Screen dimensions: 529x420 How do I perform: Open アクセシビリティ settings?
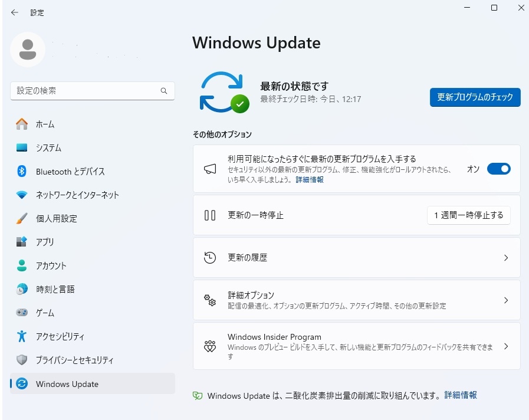tap(93, 336)
